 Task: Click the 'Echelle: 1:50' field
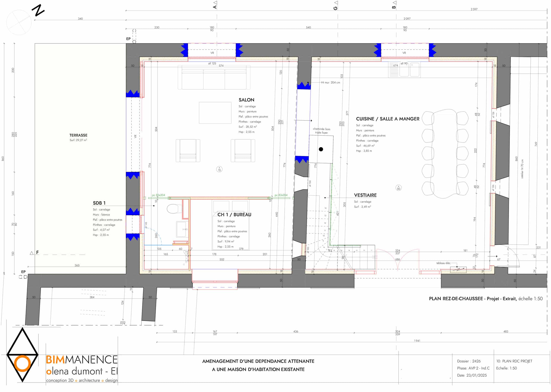[506, 368]
